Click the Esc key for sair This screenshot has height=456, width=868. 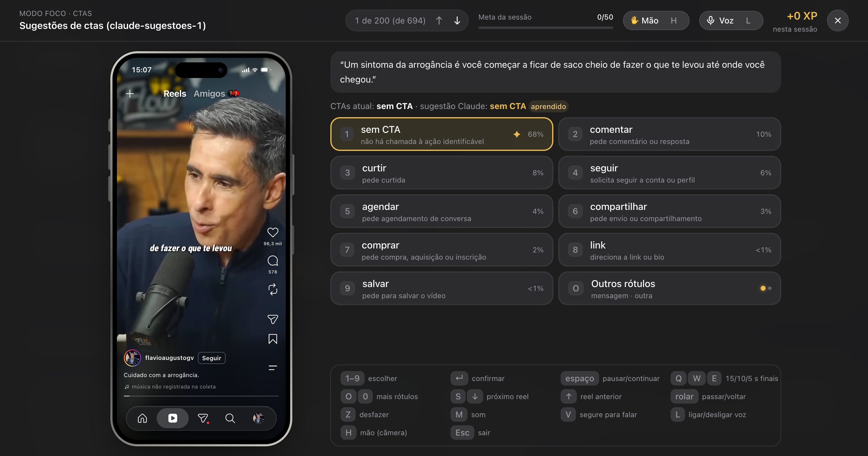point(462,433)
